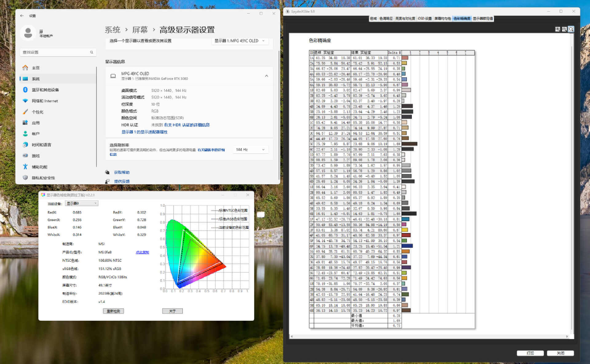
Task: Open 辅助功能 accessibility settings
Action: (39, 167)
